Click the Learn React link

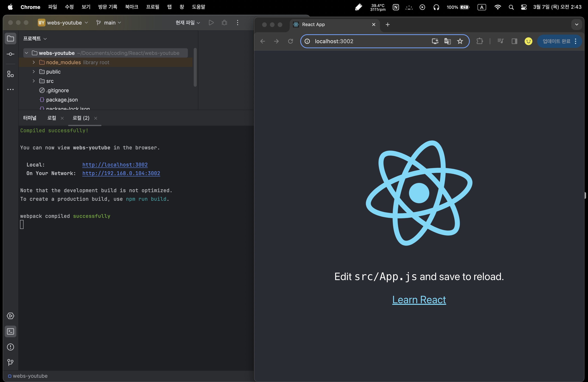pos(419,300)
